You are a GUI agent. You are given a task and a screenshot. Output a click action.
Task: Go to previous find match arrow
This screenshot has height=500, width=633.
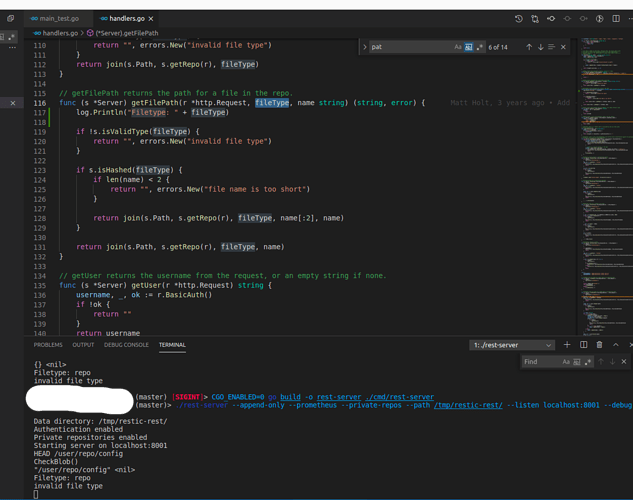(529, 47)
